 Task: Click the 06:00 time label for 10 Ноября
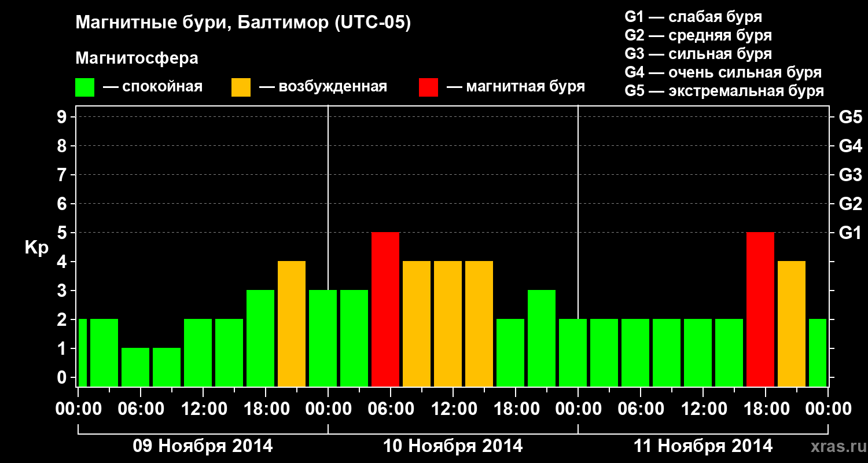pyautogui.click(x=391, y=409)
